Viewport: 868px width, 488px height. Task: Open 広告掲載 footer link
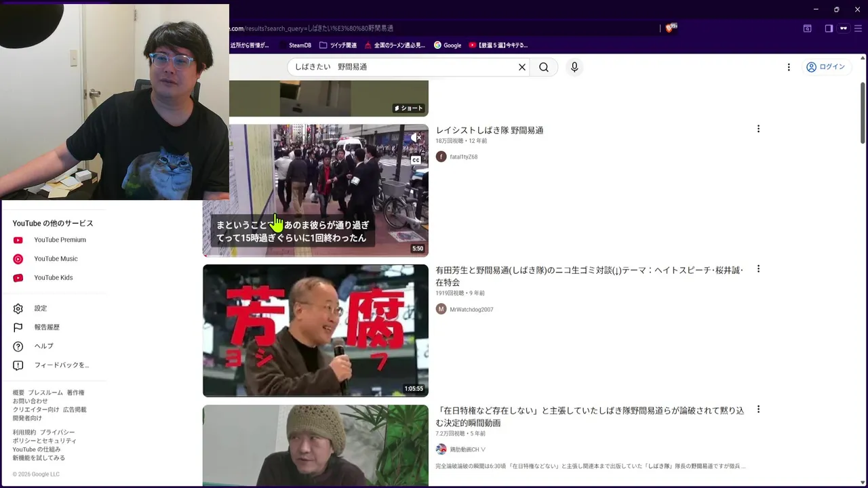coord(75,410)
